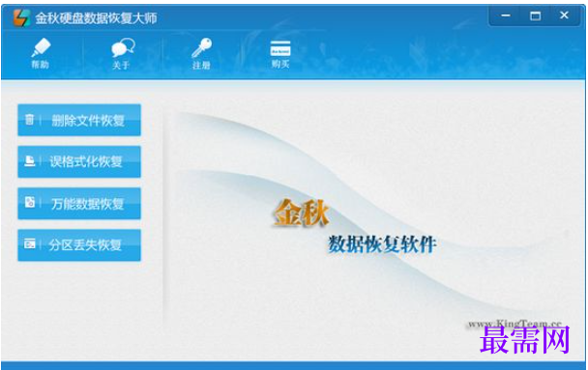Close the 金秋硬盘数据恢复大师 window
588x370 pixels.
coord(564,15)
